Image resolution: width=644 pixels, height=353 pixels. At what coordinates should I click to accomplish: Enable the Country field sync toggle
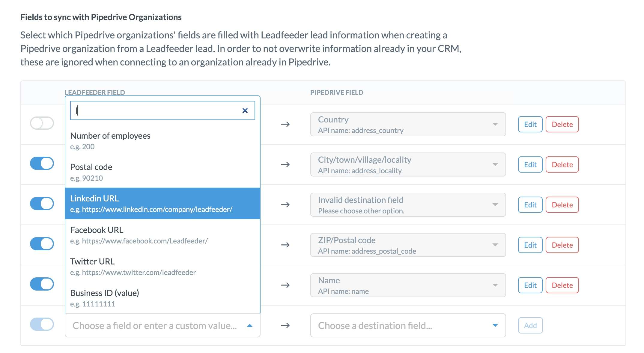pos(42,123)
